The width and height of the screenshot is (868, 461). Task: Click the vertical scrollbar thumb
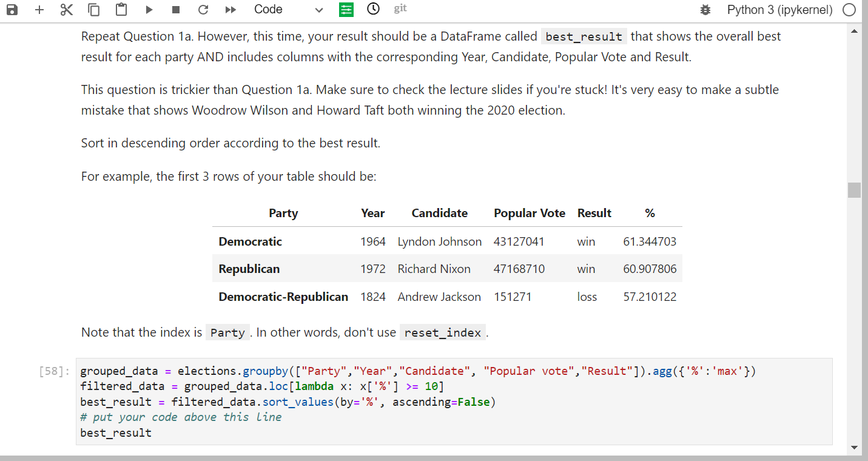(x=855, y=190)
